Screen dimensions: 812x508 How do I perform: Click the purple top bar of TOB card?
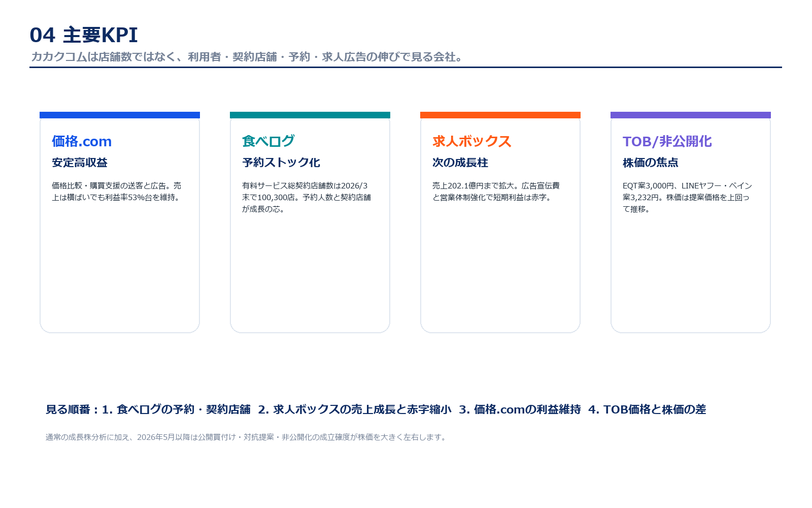[x=691, y=115]
